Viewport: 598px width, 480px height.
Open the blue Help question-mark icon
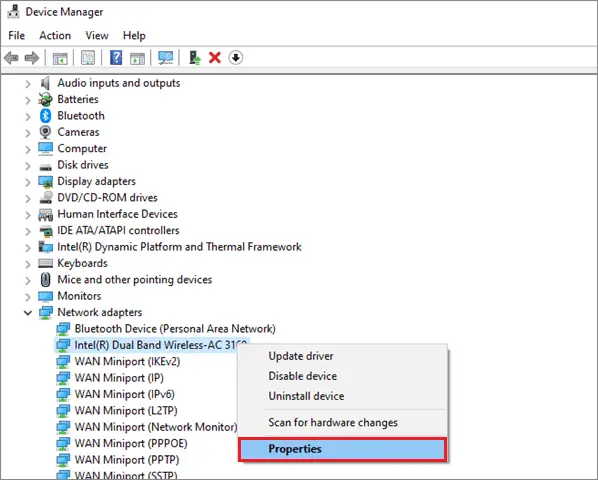click(x=116, y=58)
